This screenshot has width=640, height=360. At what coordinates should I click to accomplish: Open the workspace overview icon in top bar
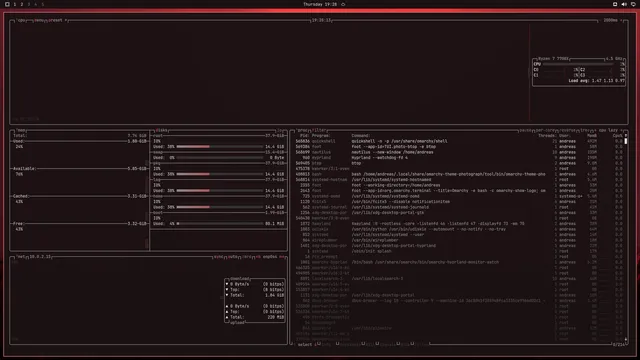pyautogui.click(x=7, y=4)
